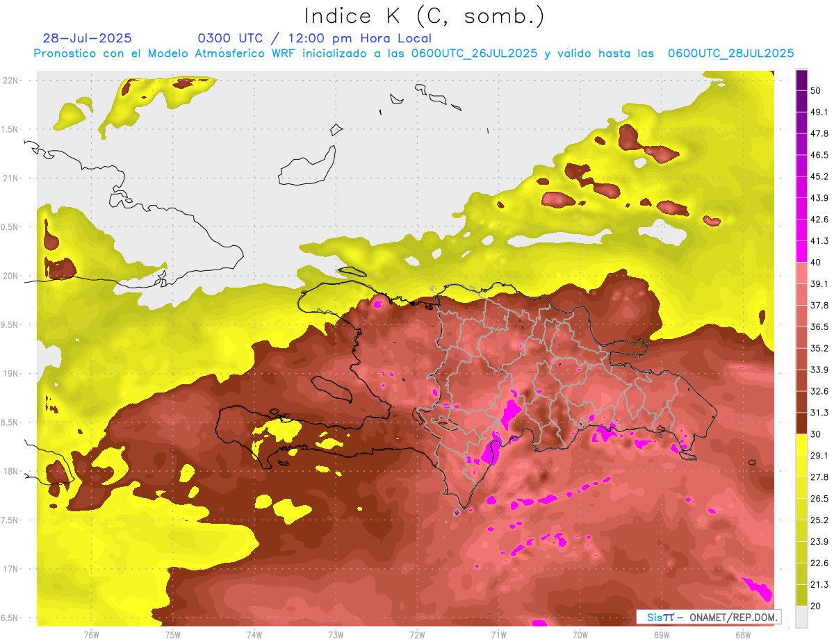The height and width of the screenshot is (644, 834).
Task: Click the colorbar value "45.2"
Action: click(821, 176)
